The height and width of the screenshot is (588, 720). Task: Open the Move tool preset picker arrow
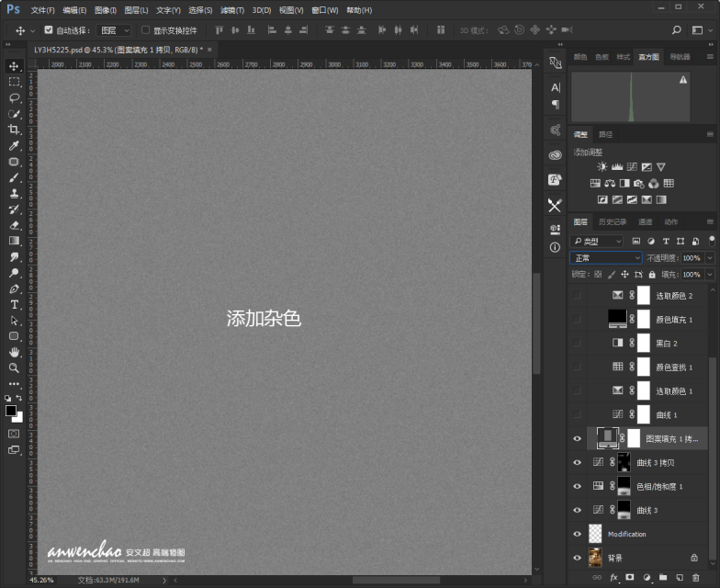33,31
